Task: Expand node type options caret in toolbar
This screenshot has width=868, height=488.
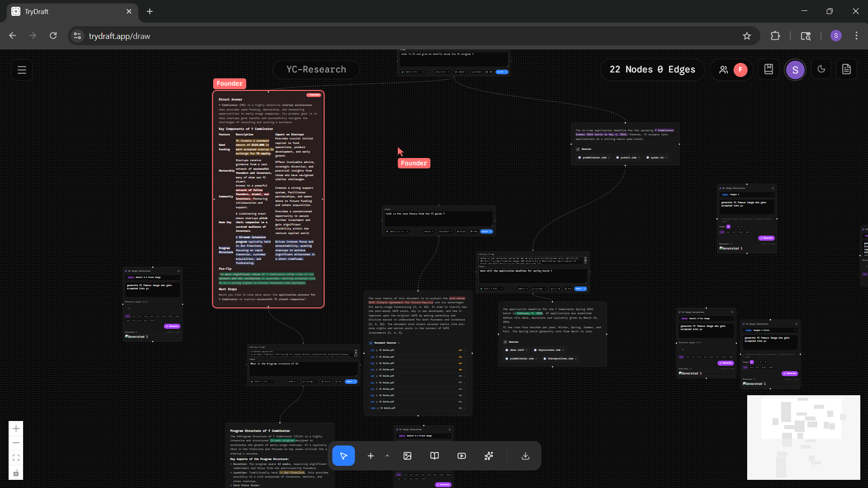Action: click(x=387, y=456)
